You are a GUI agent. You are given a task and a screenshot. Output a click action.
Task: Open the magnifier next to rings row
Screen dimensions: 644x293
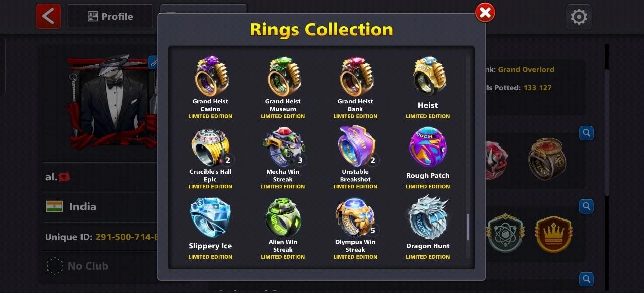tap(586, 133)
